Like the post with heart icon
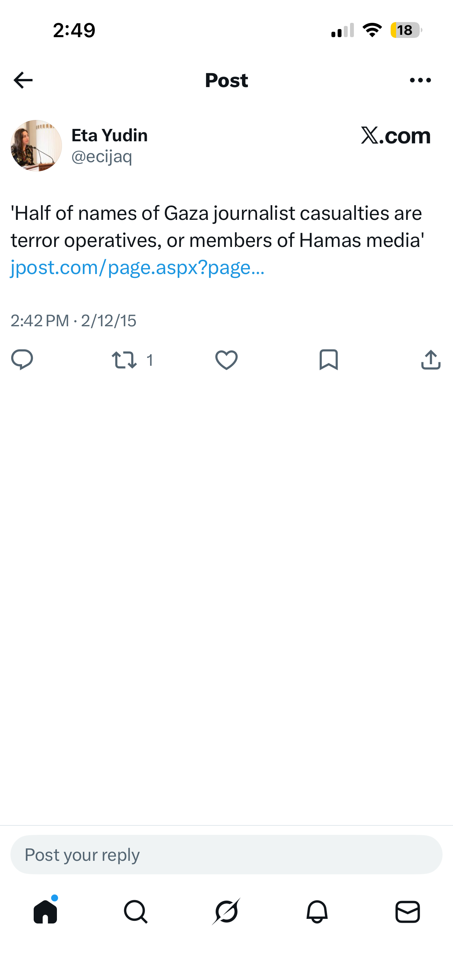 [226, 360]
